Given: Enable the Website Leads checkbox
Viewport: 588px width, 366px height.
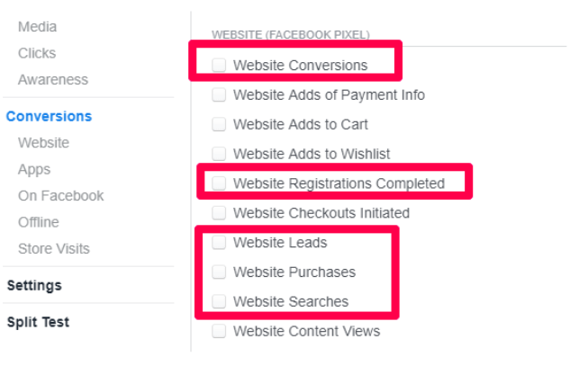Looking at the screenshot, I should (219, 243).
